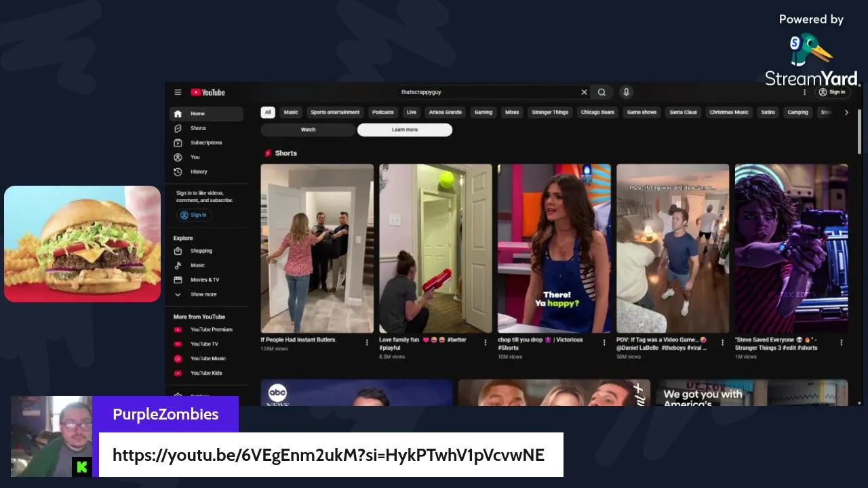Open Music under Explore
The image size is (868, 488).
click(206, 265)
